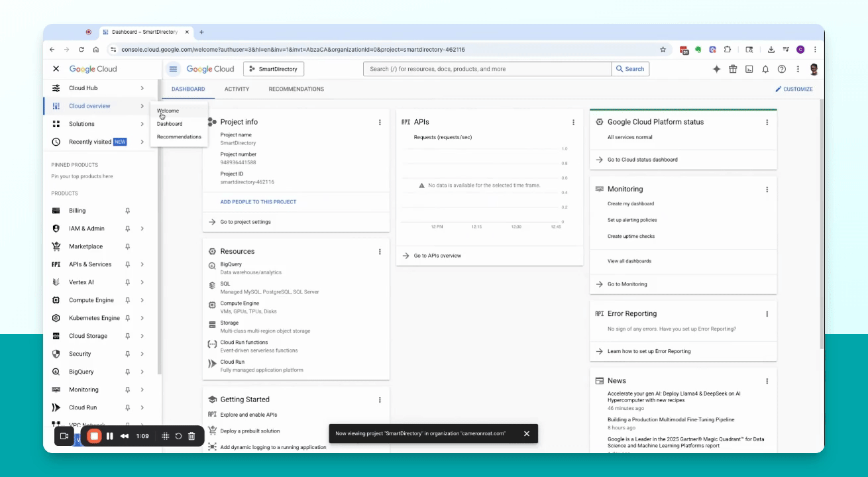Image resolution: width=868 pixels, height=477 pixels.
Task: Open Monitoring card three-dot menu
Action: point(767,189)
